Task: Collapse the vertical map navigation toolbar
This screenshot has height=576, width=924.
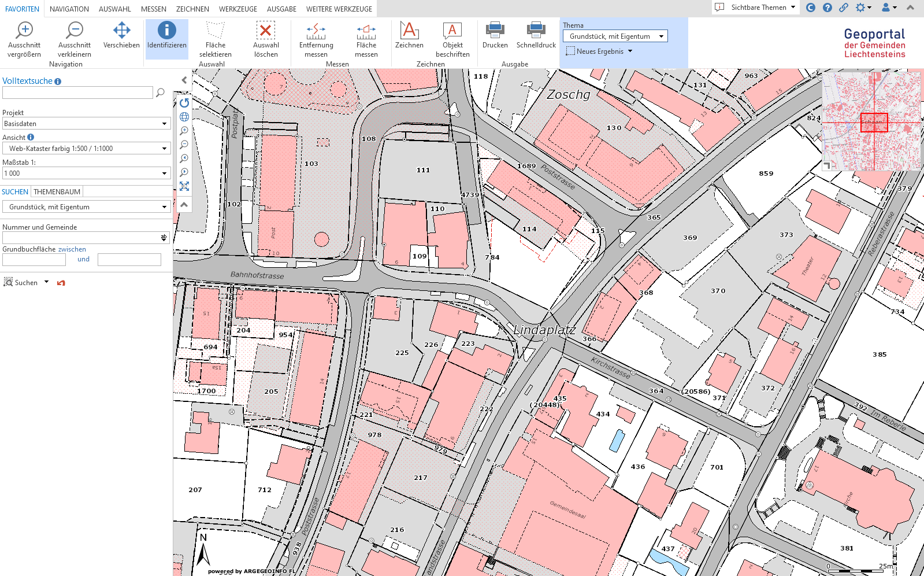Action: [x=184, y=205]
